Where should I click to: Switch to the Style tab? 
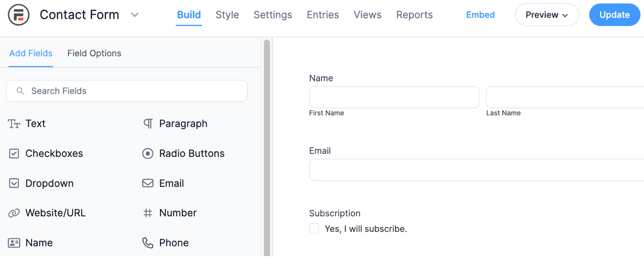pyautogui.click(x=227, y=15)
